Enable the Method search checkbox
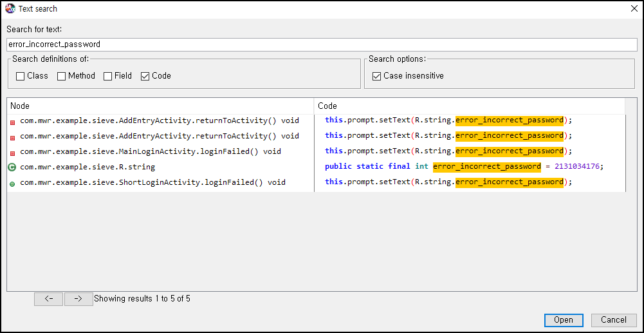Screen dimensions: 644x333 click(62, 76)
